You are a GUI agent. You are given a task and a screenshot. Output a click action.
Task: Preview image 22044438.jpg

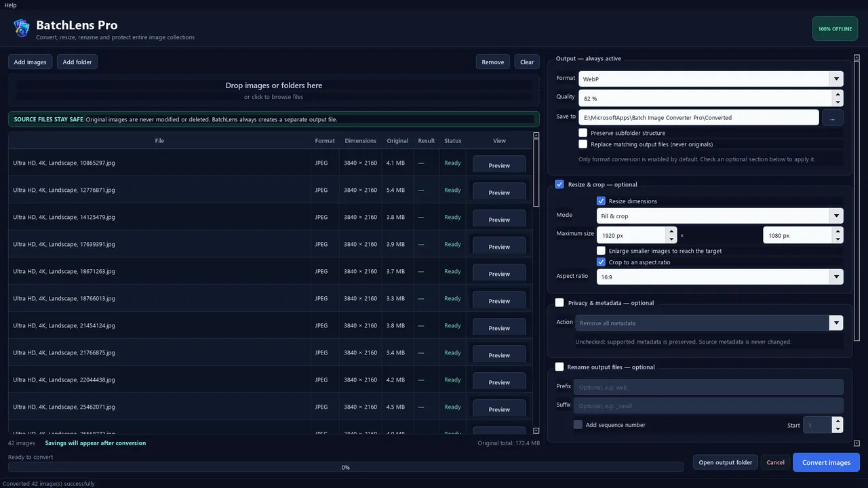(499, 382)
